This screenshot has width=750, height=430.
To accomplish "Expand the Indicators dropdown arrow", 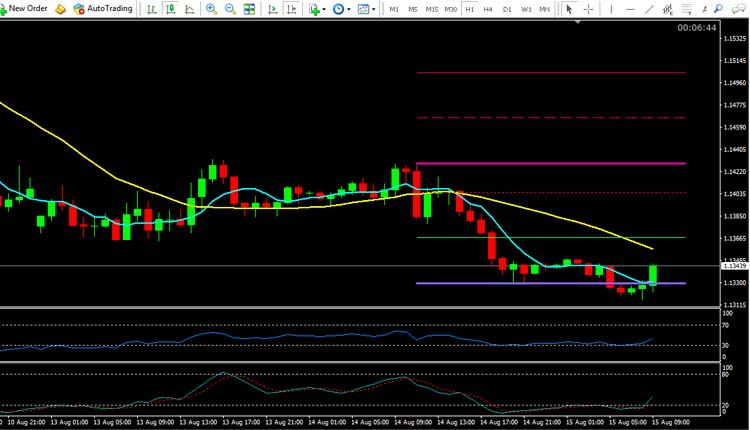I will (324, 10).
